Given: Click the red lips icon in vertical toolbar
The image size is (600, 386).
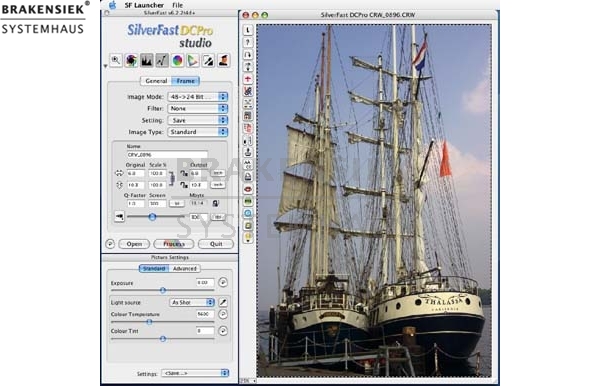Looking at the screenshot, I should tap(248, 189).
